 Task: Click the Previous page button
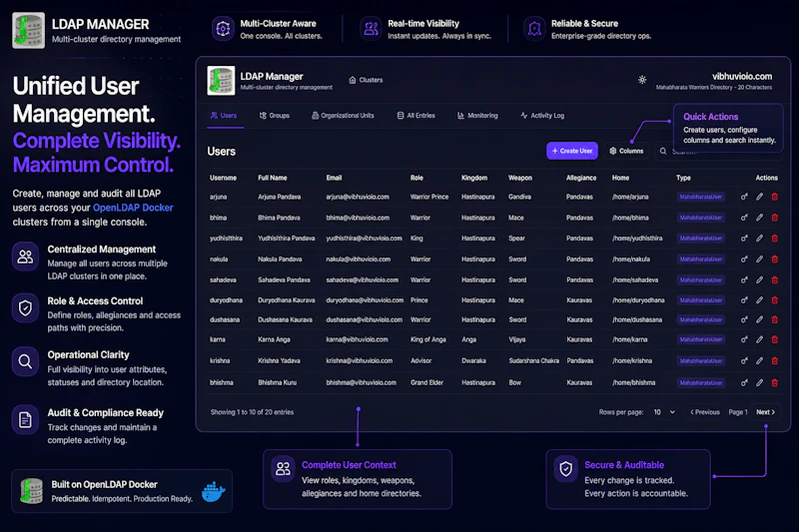[x=705, y=412]
